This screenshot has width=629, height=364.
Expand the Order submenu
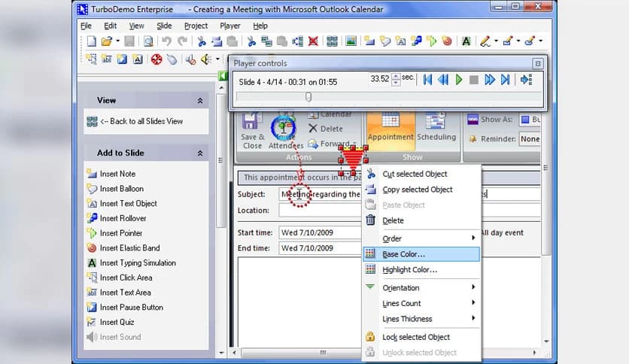tap(421, 238)
